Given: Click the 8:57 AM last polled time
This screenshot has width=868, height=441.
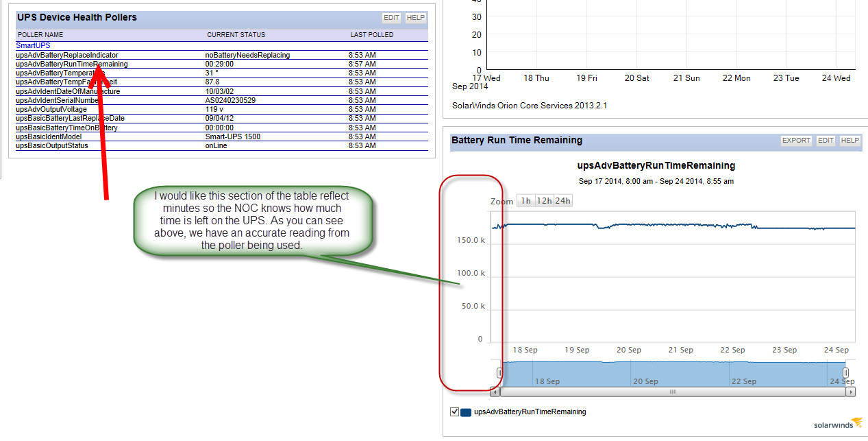Looking at the screenshot, I should (362, 64).
